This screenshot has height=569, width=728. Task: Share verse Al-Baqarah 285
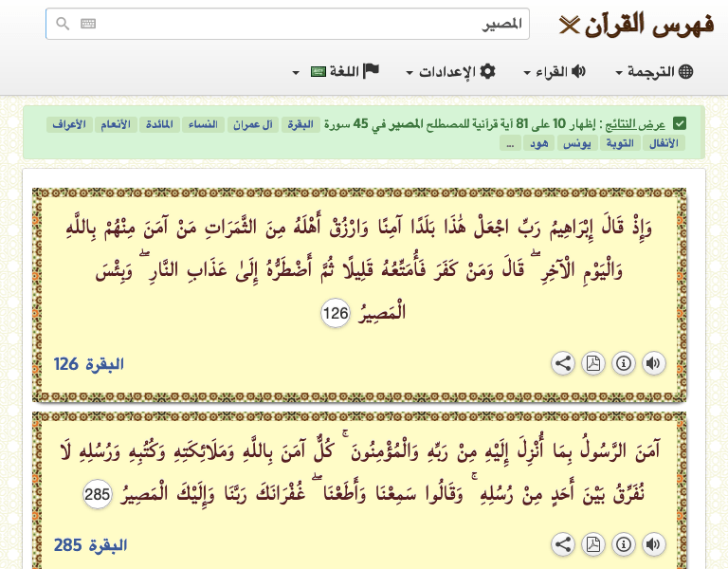click(x=562, y=544)
